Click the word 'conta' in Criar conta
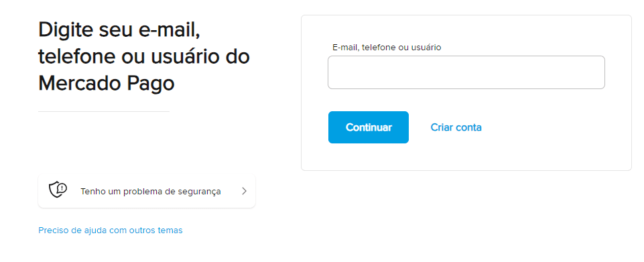 [470, 127]
